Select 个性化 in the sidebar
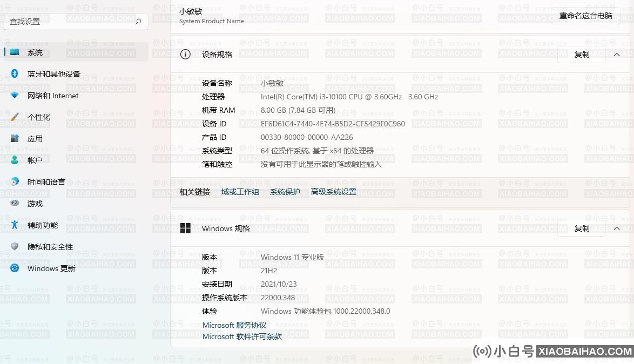Image resolution: width=634 pixels, height=364 pixels. [76, 117]
